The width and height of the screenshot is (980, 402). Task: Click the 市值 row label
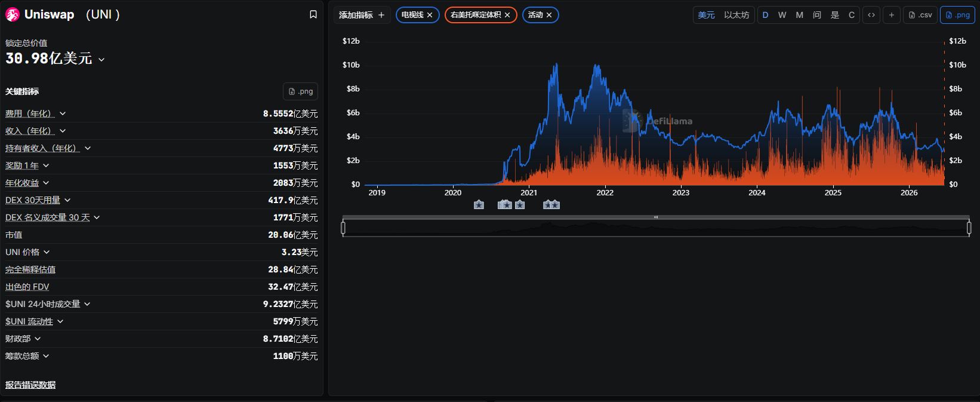pos(14,235)
